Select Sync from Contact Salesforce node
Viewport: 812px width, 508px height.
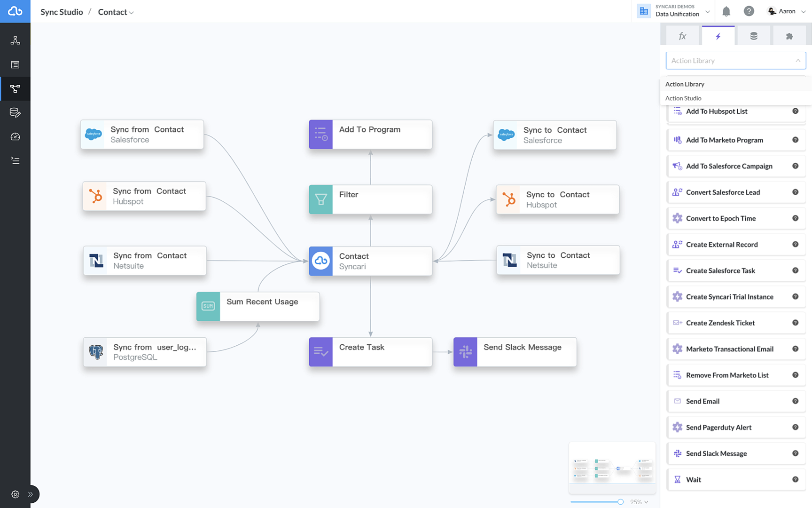pyautogui.click(x=142, y=135)
